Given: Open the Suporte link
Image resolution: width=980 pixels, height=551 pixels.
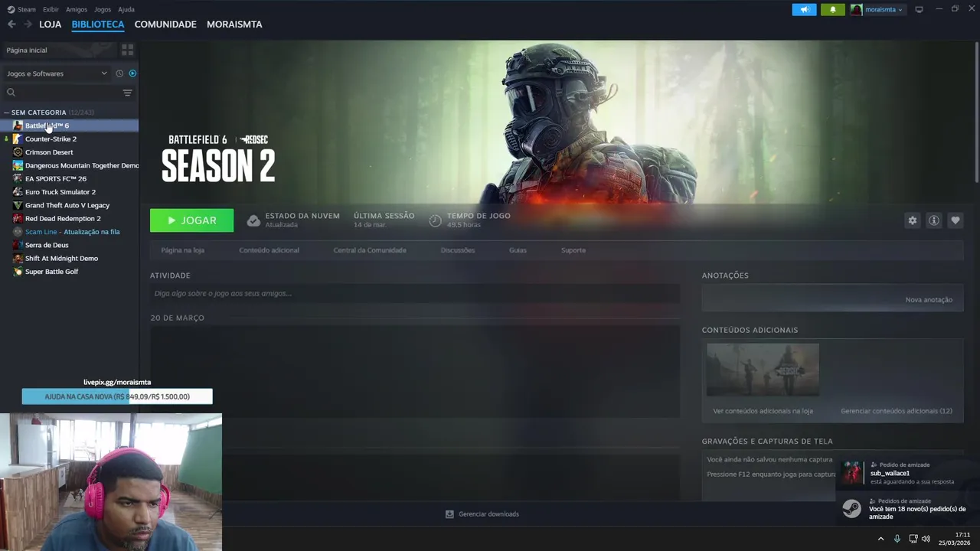Looking at the screenshot, I should click(x=573, y=250).
